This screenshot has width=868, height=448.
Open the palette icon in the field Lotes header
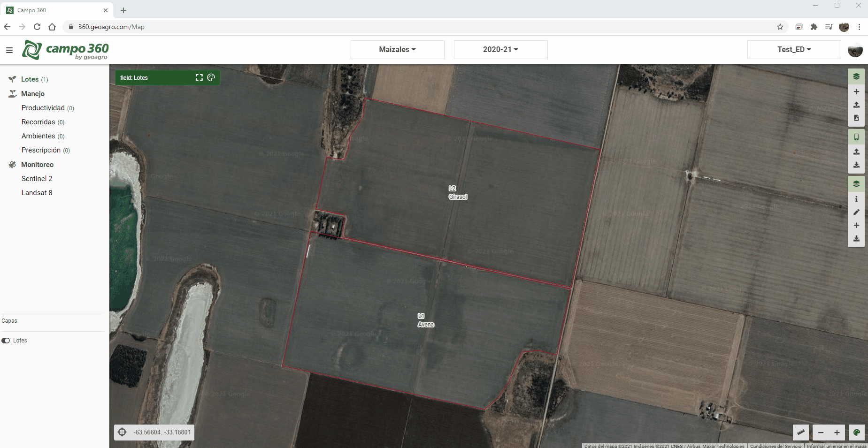211,77
